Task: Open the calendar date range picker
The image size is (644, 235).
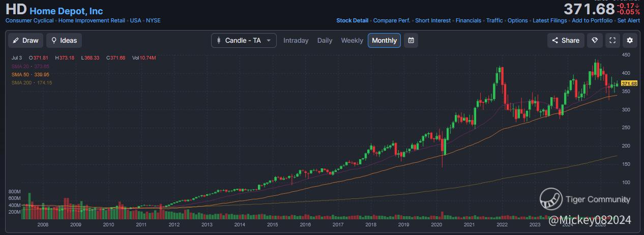Action: pos(411,40)
